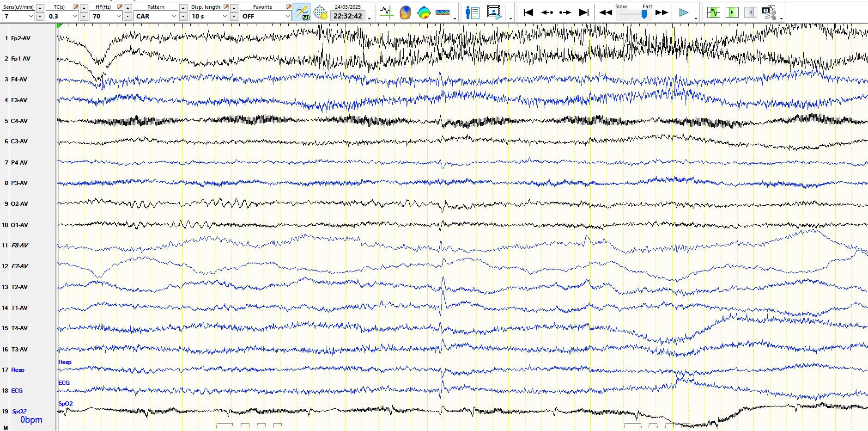Click the video and waveform clip scissors icon
868x431 pixels.
[x=769, y=12]
